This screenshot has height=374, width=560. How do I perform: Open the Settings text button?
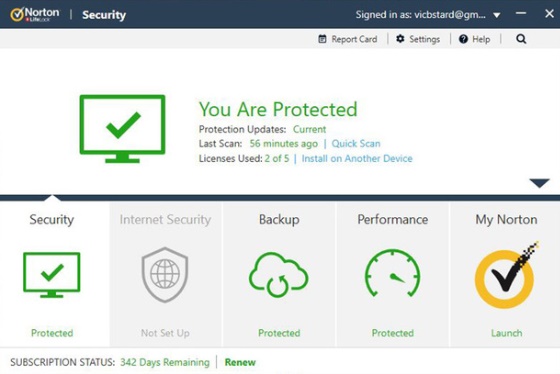[x=424, y=39]
